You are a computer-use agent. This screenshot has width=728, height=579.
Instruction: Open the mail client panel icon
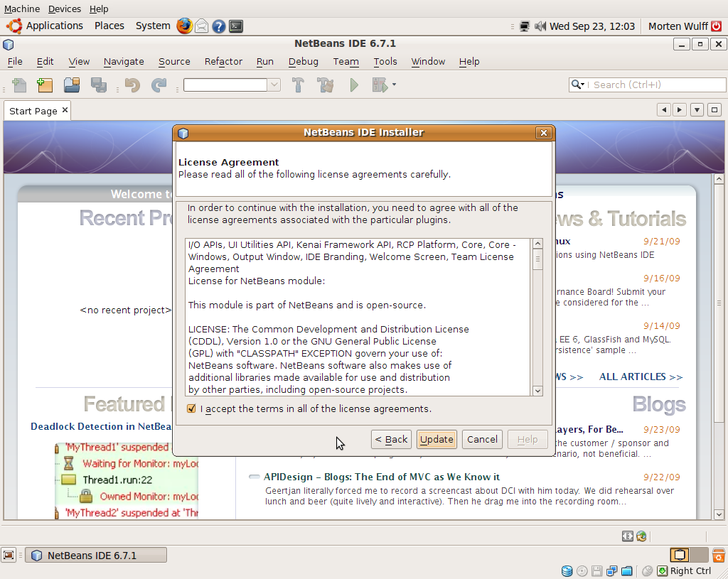click(201, 26)
